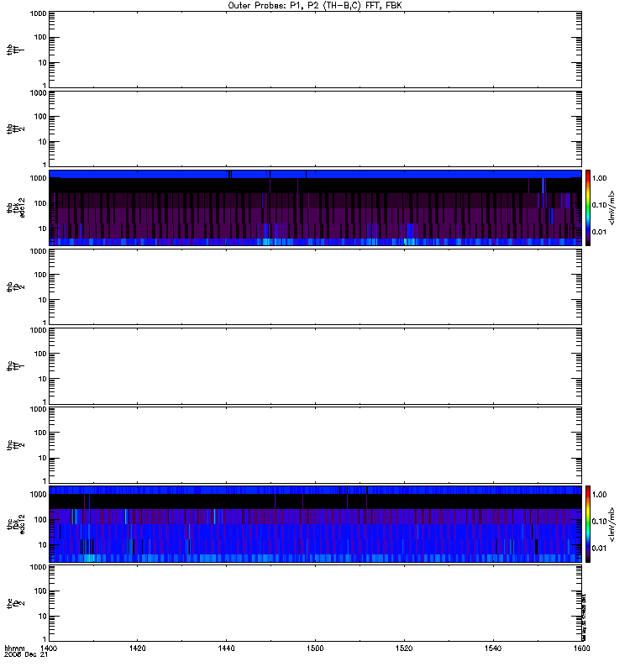This screenshot has height=672, width=630.
Task: Select the thc fbk edc12 y-axis label
Action: click(15, 524)
